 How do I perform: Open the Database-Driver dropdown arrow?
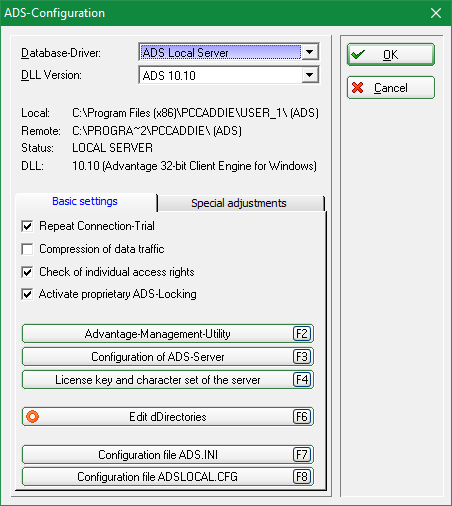coord(310,52)
